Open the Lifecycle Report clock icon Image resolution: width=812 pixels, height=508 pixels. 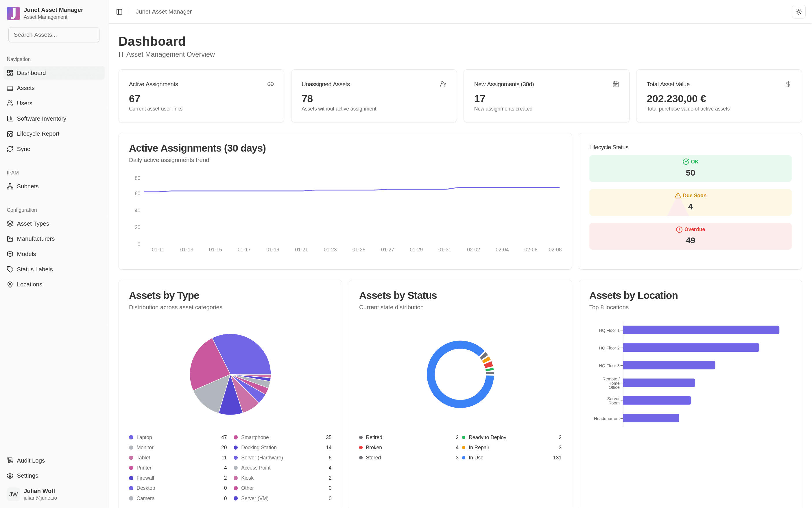pyautogui.click(x=10, y=133)
